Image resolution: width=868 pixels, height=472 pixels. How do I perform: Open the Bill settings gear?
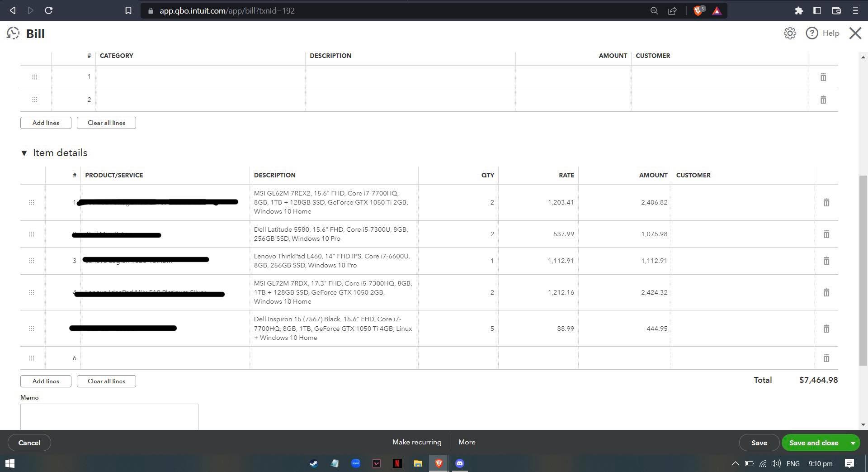(790, 33)
